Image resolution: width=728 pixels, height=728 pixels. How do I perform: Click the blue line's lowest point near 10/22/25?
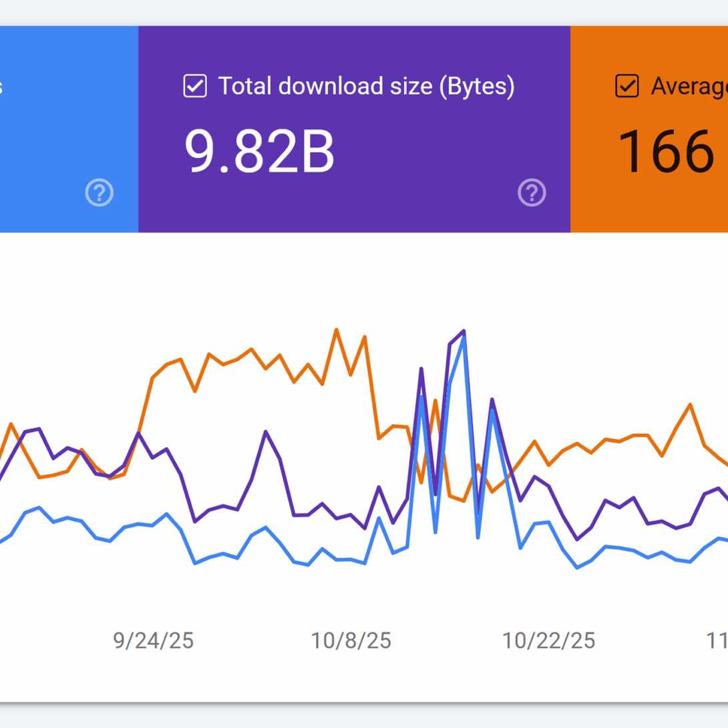[577, 568]
